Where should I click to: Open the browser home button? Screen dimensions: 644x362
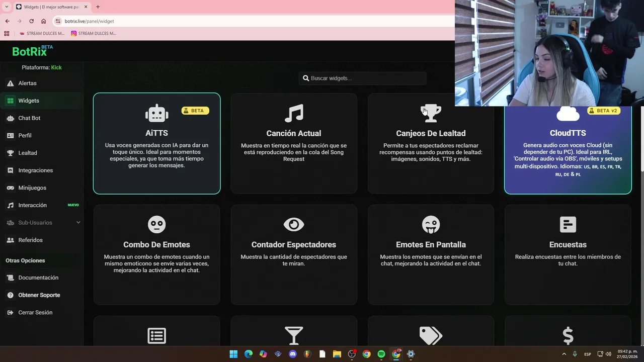coord(43,21)
